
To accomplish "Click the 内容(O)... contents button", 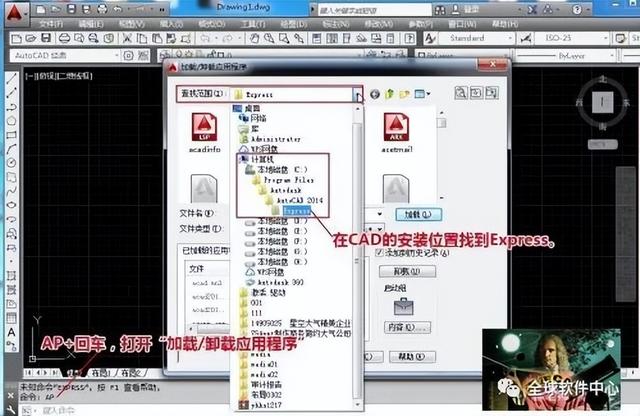I will pyautogui.click(x=407, y=327).
